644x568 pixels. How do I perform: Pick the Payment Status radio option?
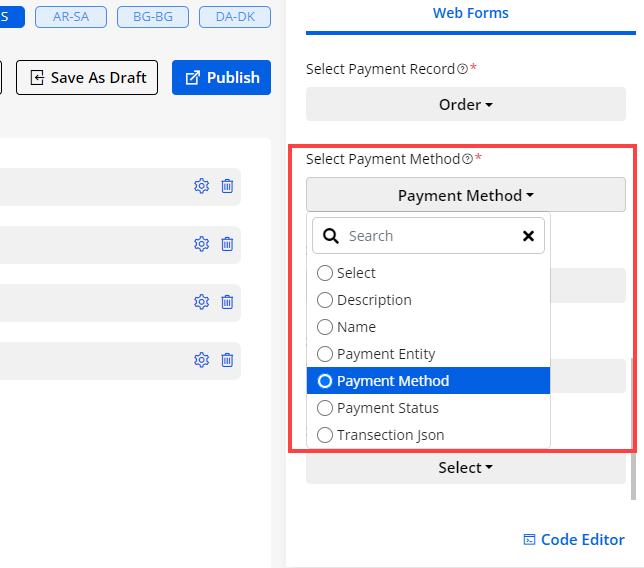coord(325,408)
